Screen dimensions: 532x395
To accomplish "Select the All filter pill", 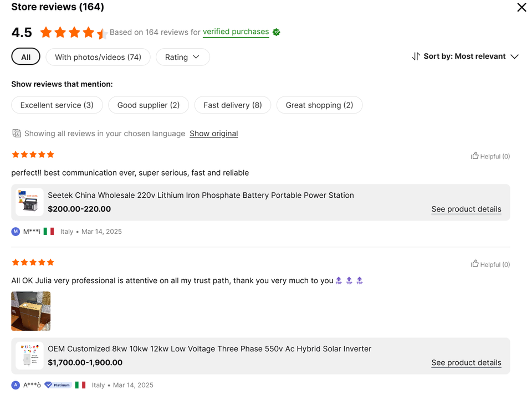I will [x=25, y=57].
